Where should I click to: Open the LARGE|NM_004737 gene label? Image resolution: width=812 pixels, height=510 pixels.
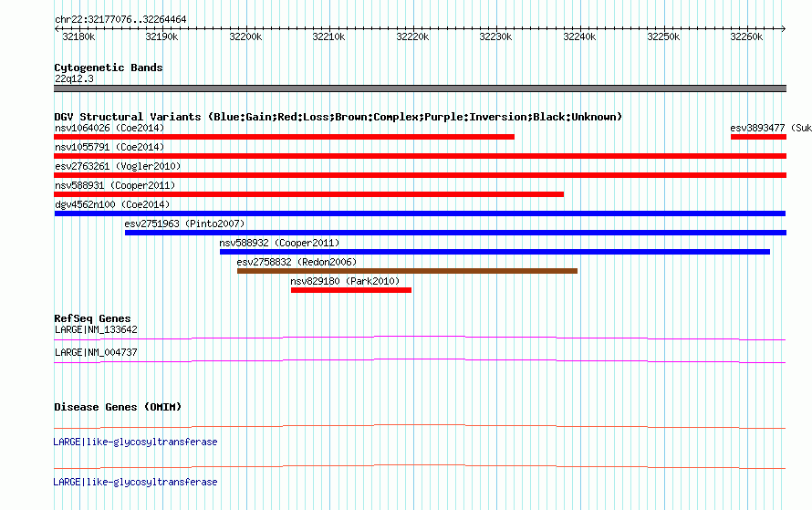[x=96, y=352]
